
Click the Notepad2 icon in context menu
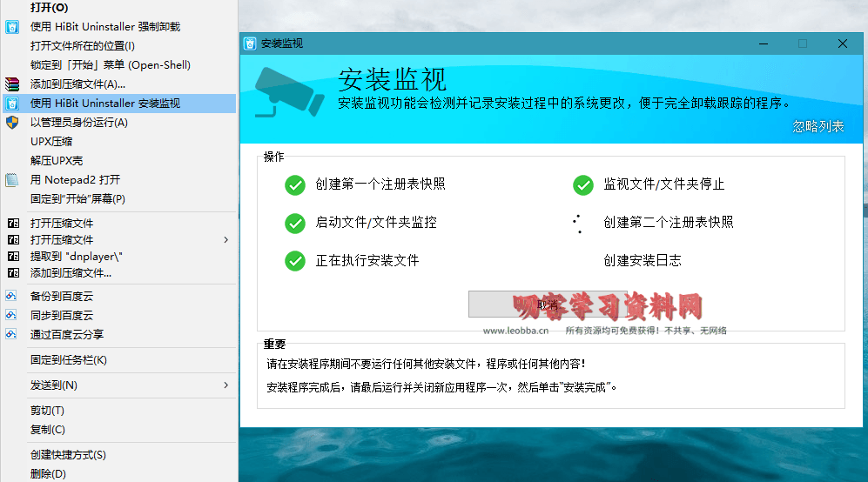click(x=12, y=180)
